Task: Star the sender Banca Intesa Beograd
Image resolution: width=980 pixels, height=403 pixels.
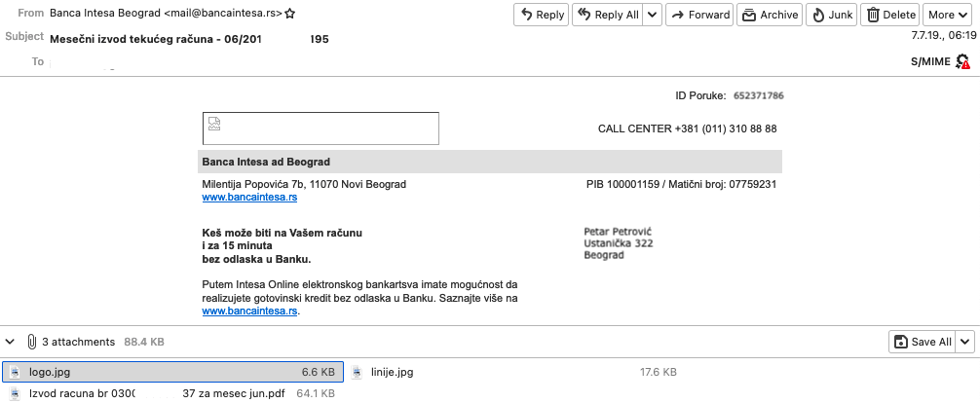Action: [x=290, y=13]
